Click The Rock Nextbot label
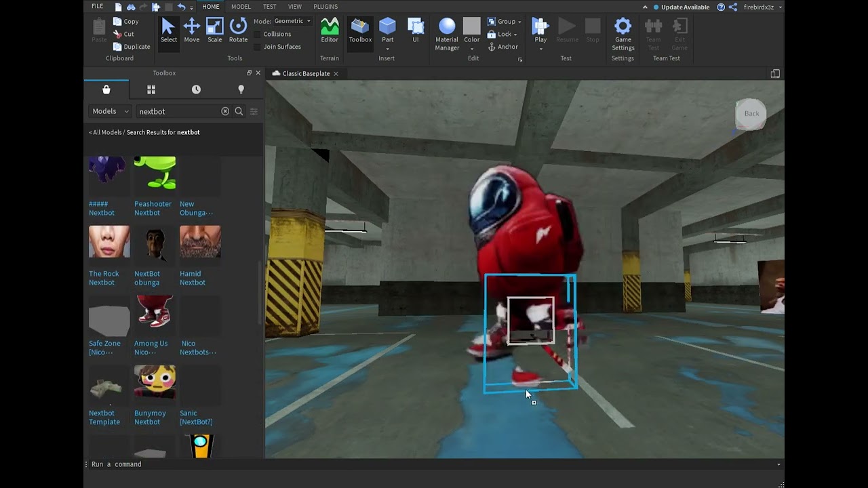The height and width of the screenshot is (488, 868). (x=104, y=278)
